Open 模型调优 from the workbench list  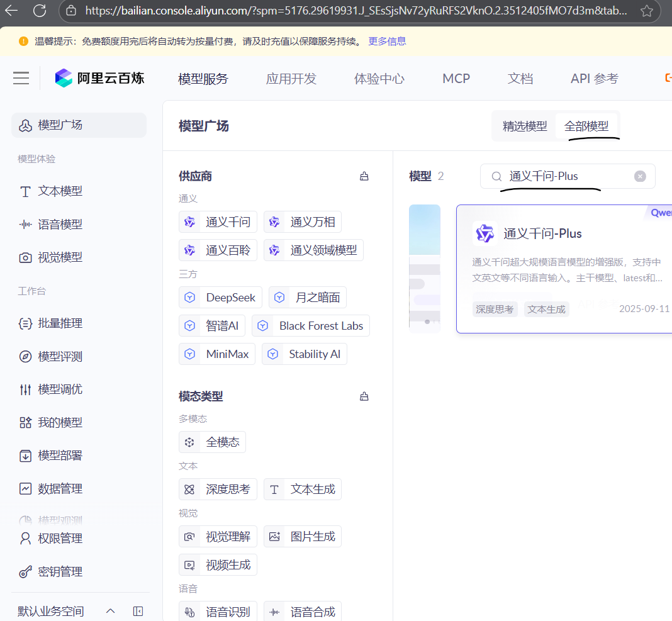[59, 389]
